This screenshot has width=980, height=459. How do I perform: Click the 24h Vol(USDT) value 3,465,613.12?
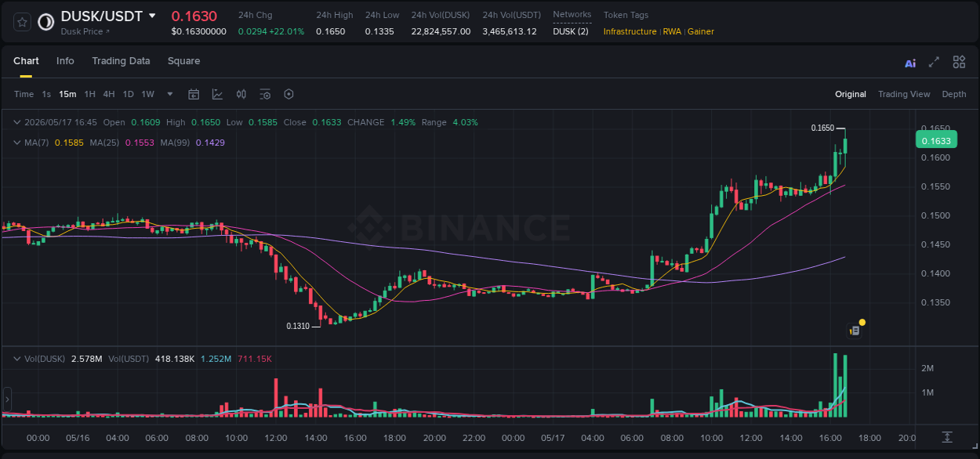tap(510, 31)
